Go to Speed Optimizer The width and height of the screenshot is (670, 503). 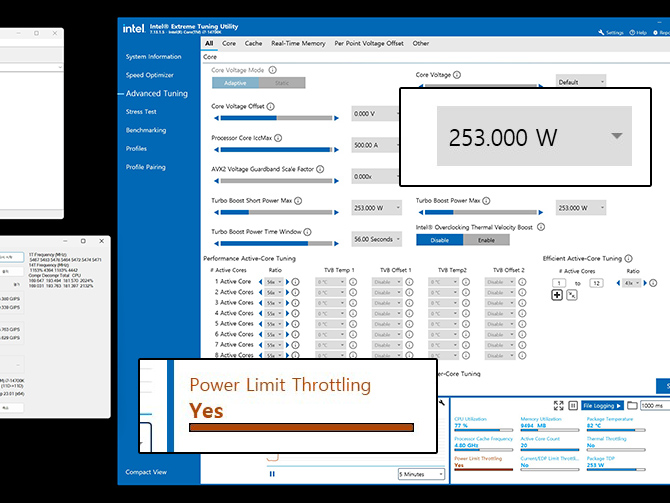pos(150,75)
